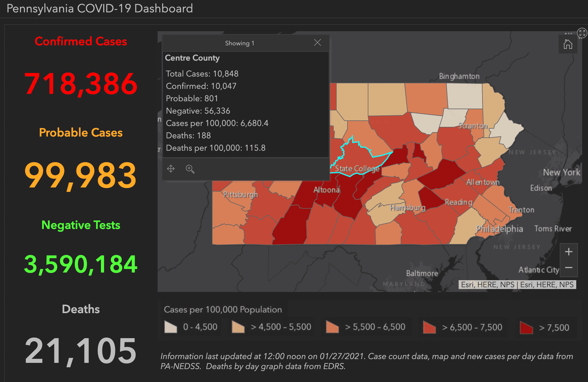Click the Negative Tests heading
The height and width of the screenshot is (382, 588).
(81, 225)
